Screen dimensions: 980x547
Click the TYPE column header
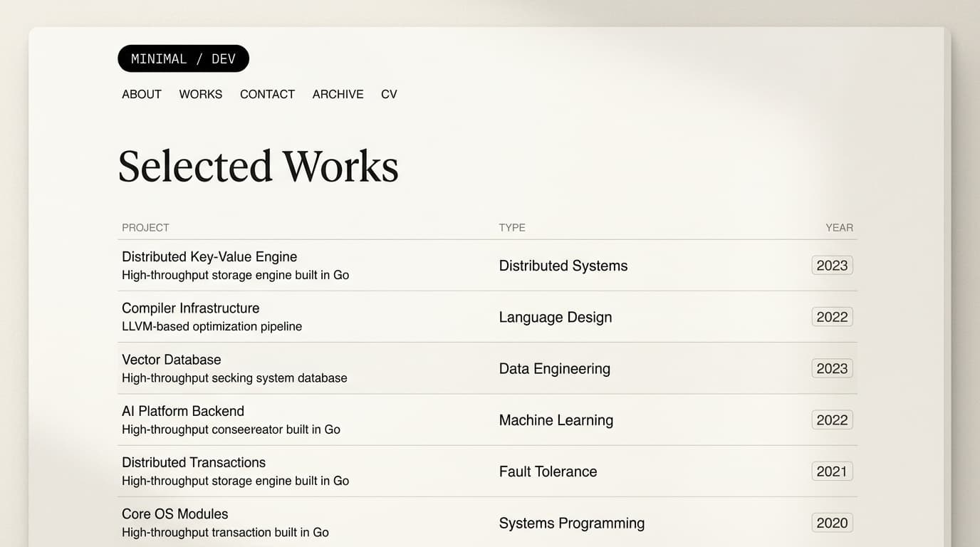point(512,228)
